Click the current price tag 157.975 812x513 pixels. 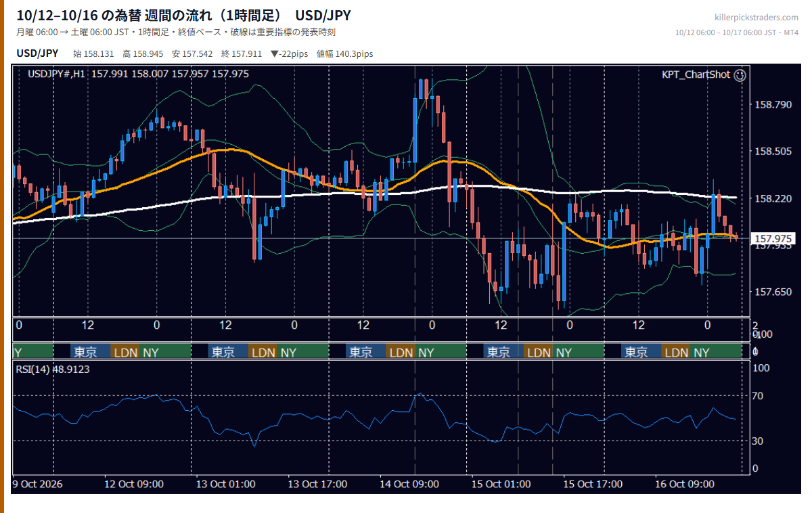[773, 238]
